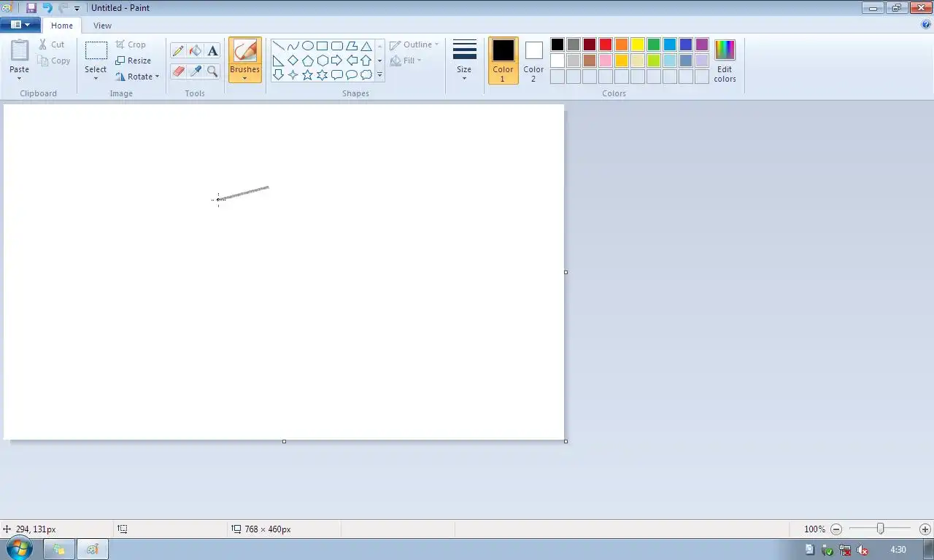
Task: Click the volume icon in system tray
Action: 862,550
